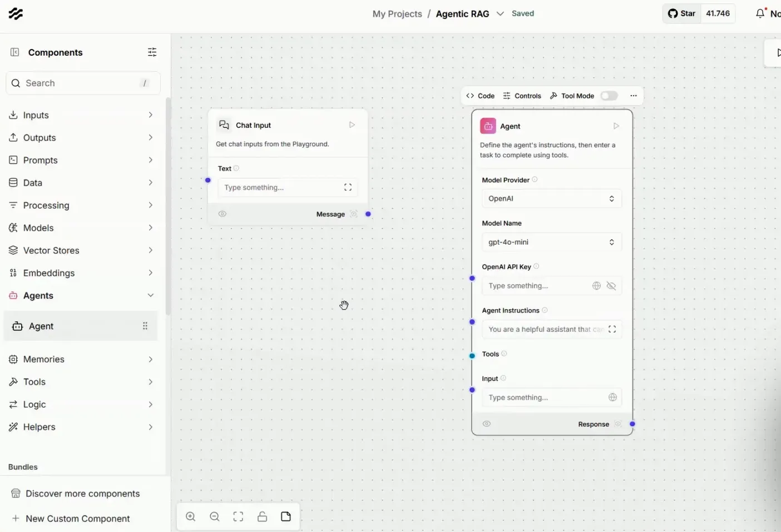This screenshot has width=781, height=532.
Task: Create a New Custom Component
Action: coord(71,519)
